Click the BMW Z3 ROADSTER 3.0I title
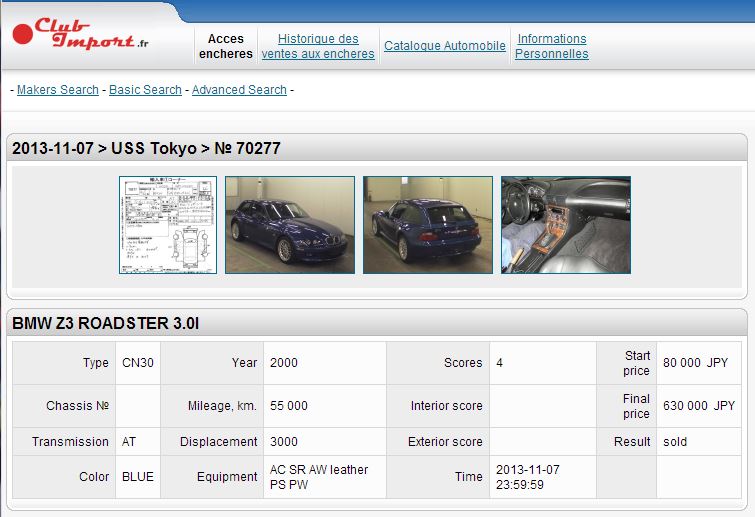 tap(106, 324)
